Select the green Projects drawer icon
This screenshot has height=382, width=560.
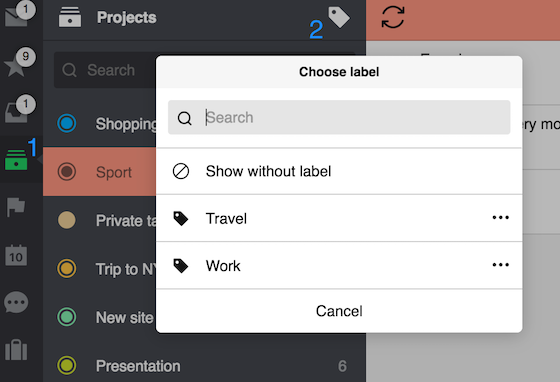tap(16, 160)
